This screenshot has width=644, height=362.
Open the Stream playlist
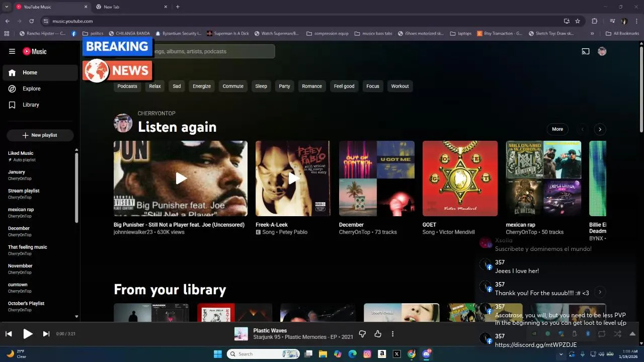pyautogui.click(x=39, y=194)
